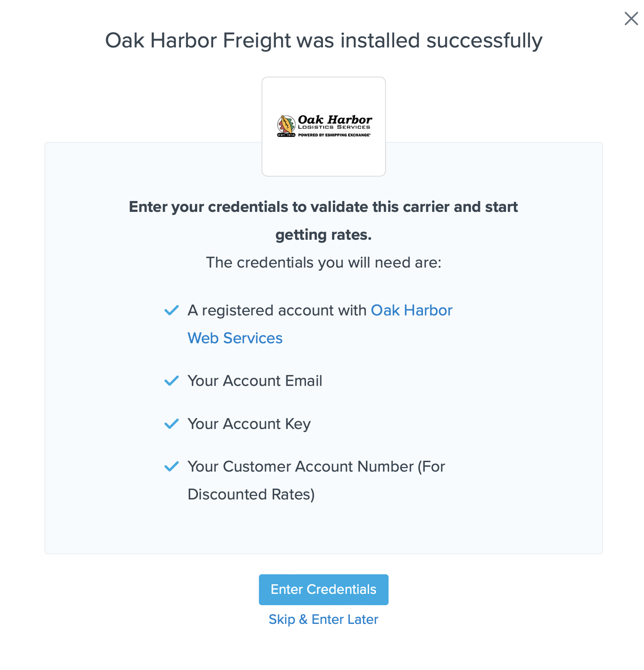This screenshot has height=670, width=644.
Task: Click checkmark beside registered account item
Action: pyautogui.click(x=171, y=310)
